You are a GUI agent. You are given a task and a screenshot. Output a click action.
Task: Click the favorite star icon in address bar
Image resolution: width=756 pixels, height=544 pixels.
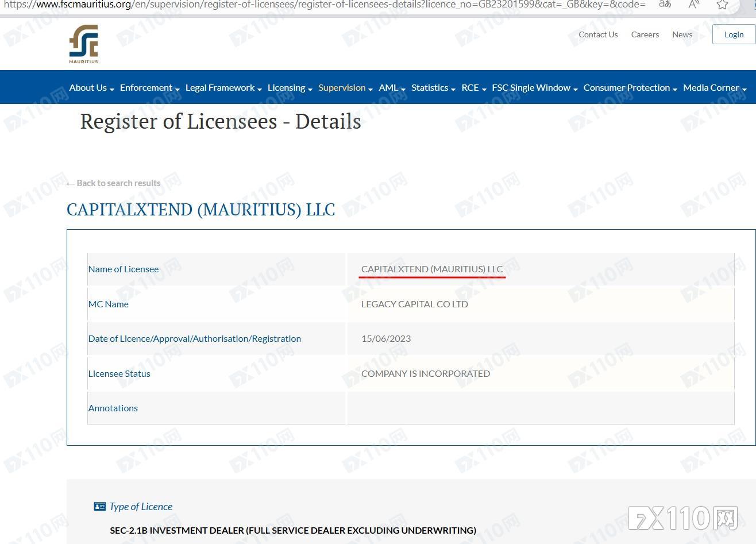pos(722,5)
